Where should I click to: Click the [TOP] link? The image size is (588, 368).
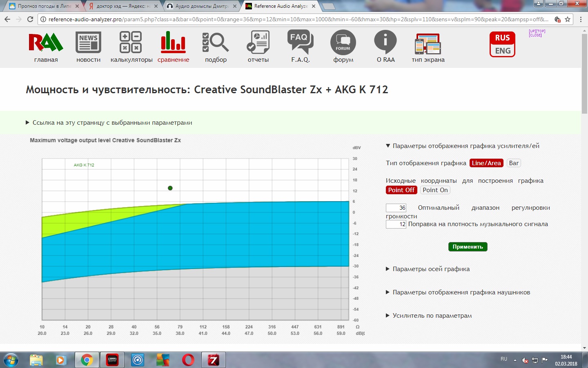(541, 31)
